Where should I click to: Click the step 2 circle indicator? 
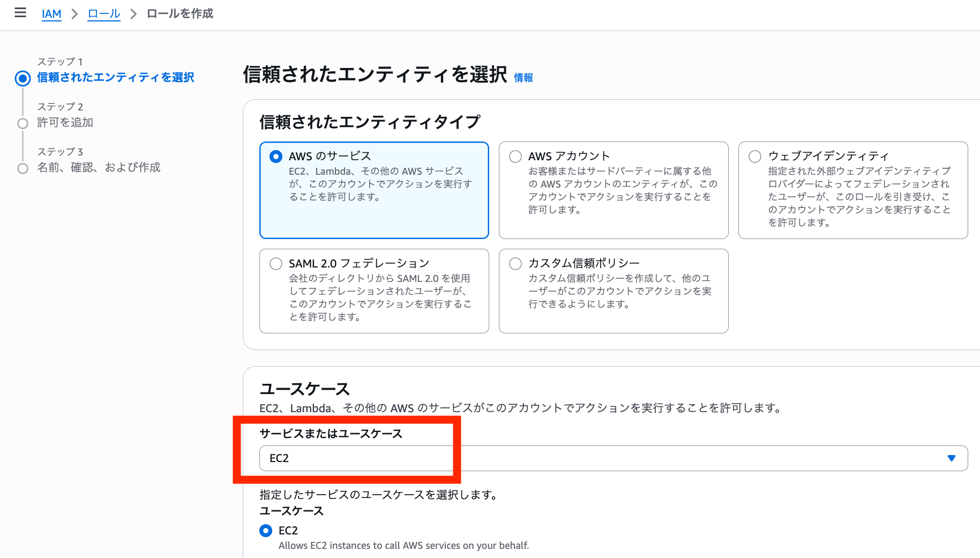coord(23,124)
